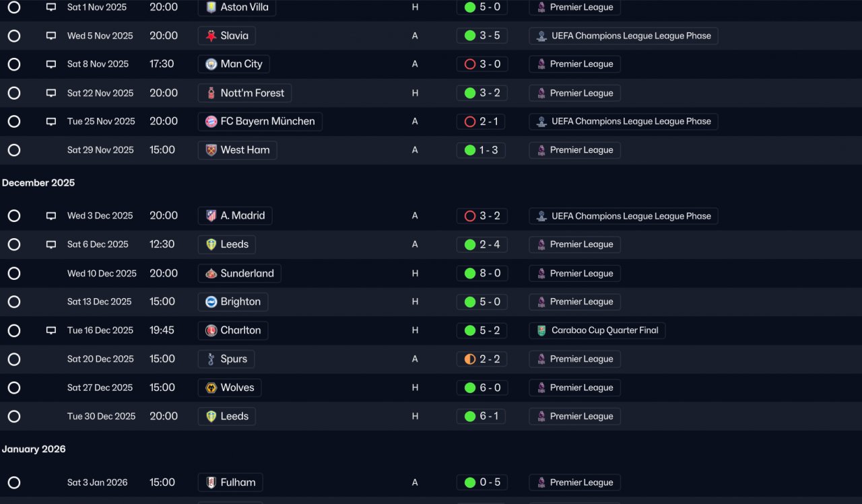Click the December 2025 month header

pos(38,183)
